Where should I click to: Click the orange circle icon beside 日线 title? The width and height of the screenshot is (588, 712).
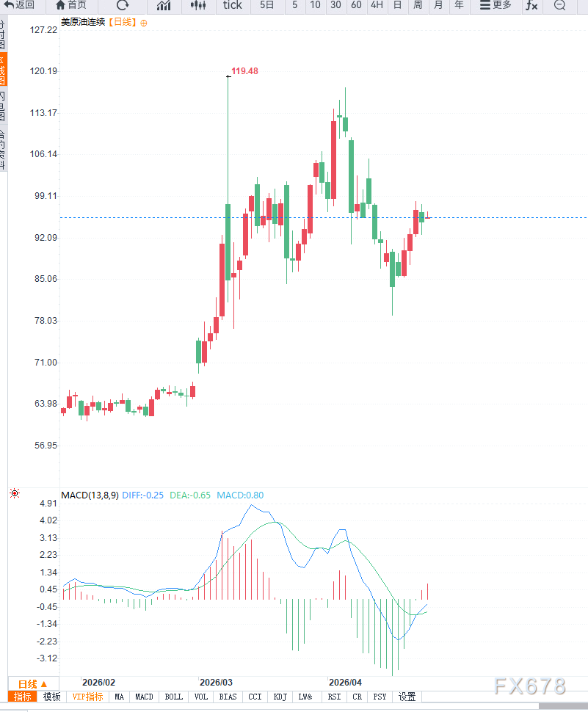pos(143,23)
